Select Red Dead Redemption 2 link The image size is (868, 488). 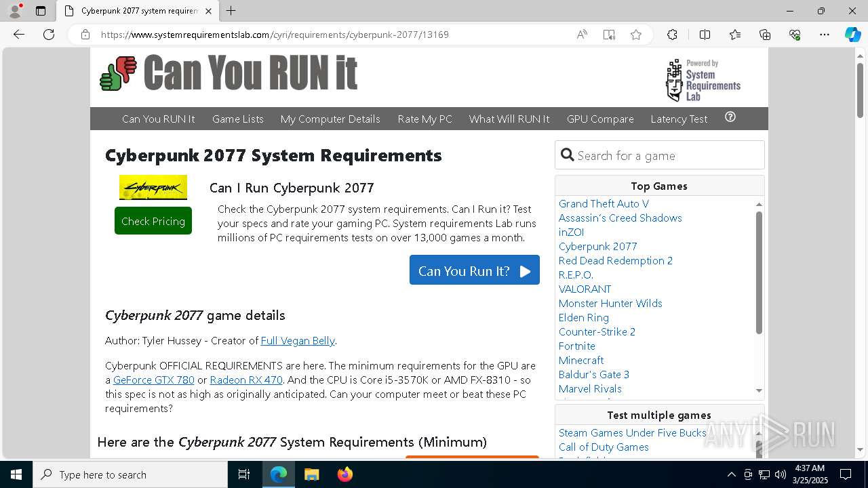click(616, 260)
